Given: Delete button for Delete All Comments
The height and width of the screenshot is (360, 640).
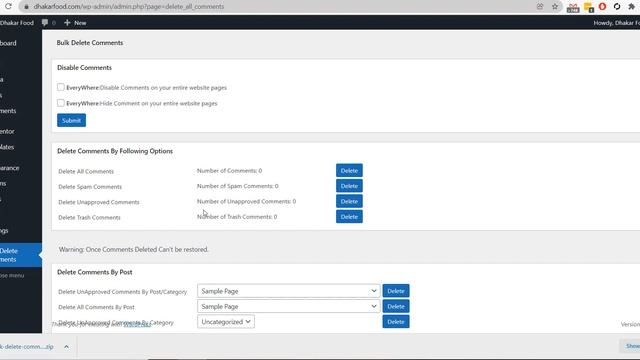Looking at the screenshot, I should point(349,171).
